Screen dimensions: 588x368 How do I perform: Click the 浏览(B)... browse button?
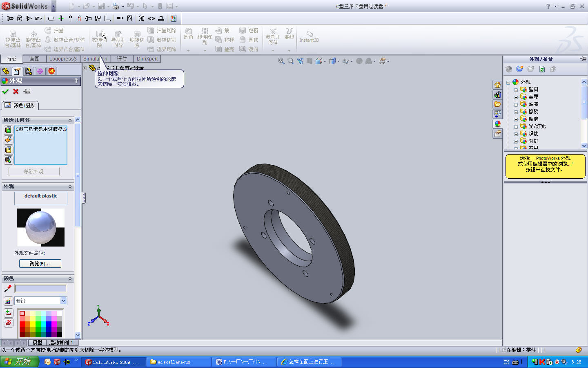point(40,264)
